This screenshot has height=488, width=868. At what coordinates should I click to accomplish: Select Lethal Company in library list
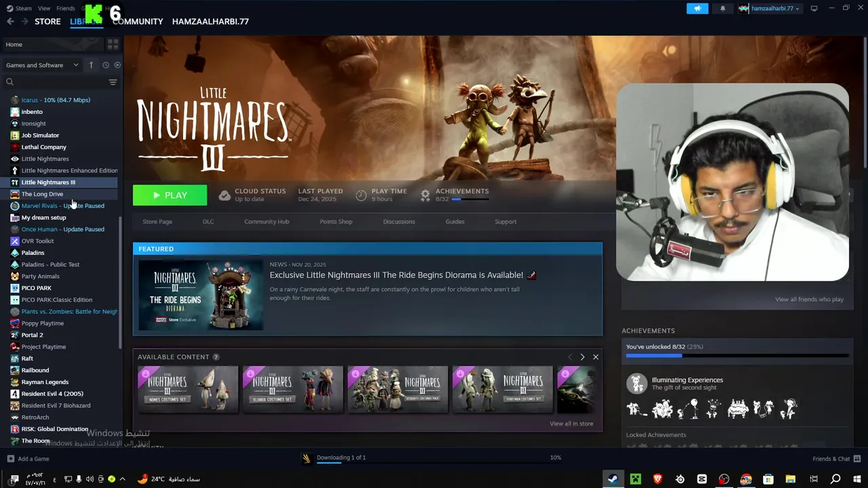(x=43, y=147)
